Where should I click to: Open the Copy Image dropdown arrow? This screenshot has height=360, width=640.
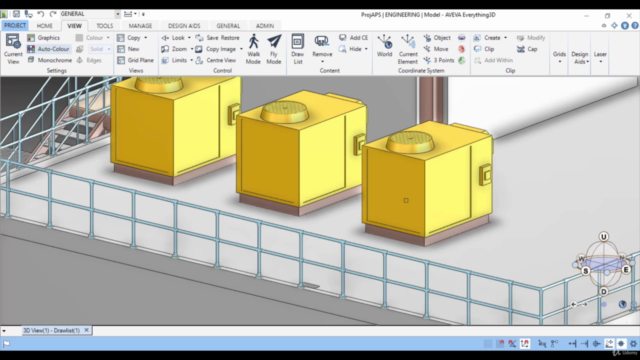point(241,49)
